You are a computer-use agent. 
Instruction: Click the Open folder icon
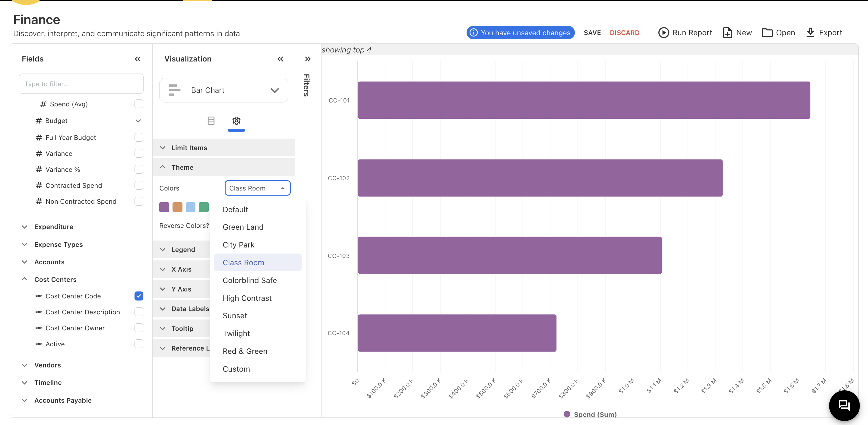[767, 33]
